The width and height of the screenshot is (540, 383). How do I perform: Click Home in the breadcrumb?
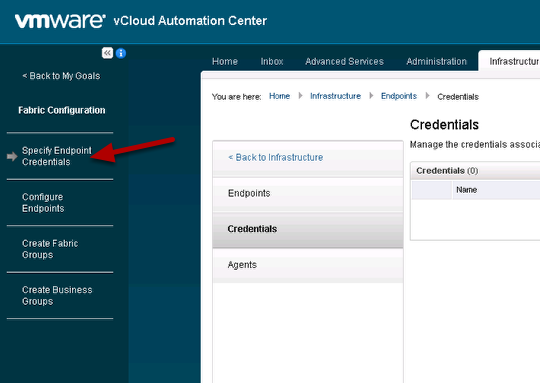point(279,96)
